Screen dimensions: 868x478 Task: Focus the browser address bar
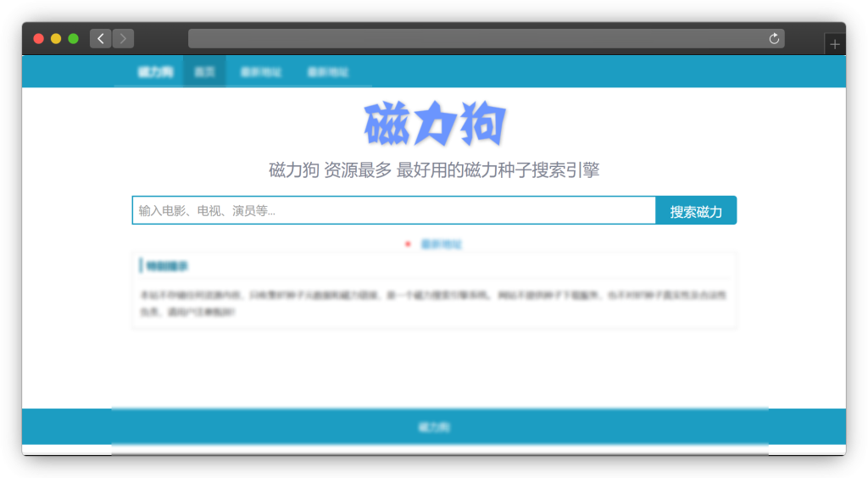click(x=486, y=39)
